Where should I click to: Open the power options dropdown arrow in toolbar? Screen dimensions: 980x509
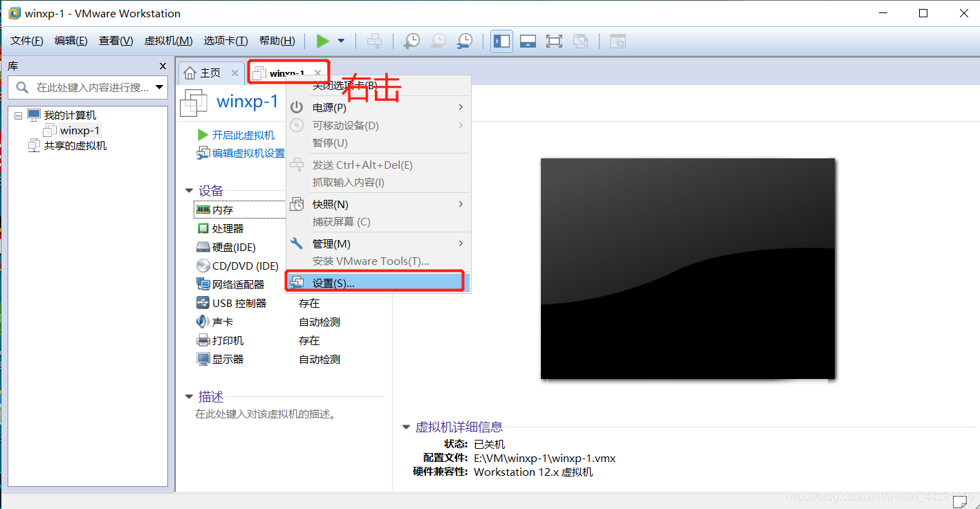[341, 41]
